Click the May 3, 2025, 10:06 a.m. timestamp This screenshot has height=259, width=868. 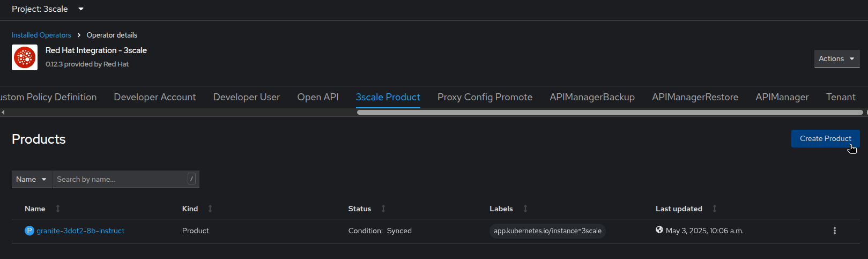click(704, 231)
